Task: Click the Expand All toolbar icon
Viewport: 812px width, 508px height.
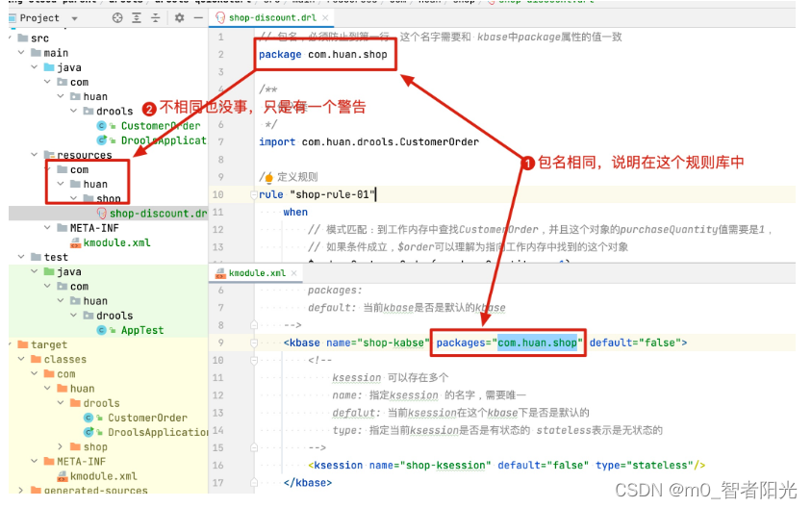Action: tap(137, 18)
